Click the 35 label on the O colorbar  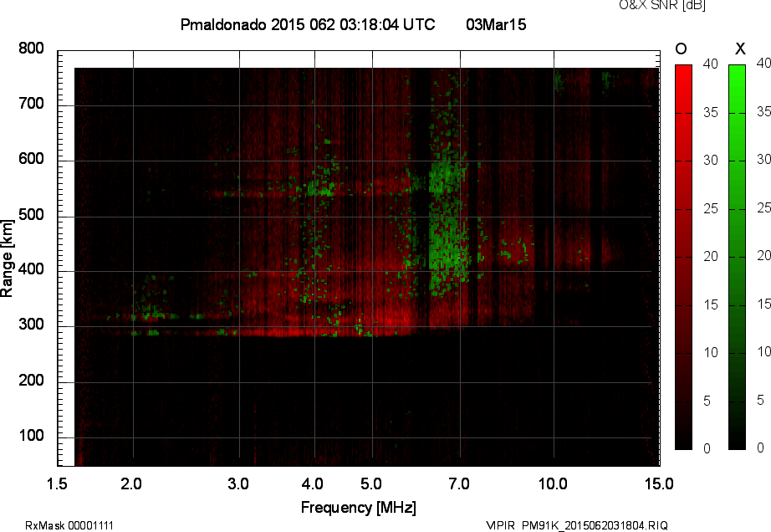click(x=710, y=113)
